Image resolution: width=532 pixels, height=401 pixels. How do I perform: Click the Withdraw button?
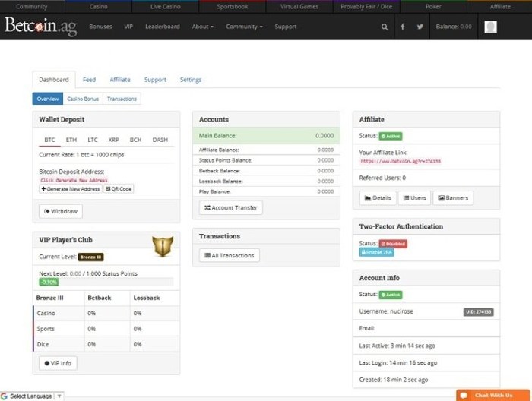pos(61,211)
